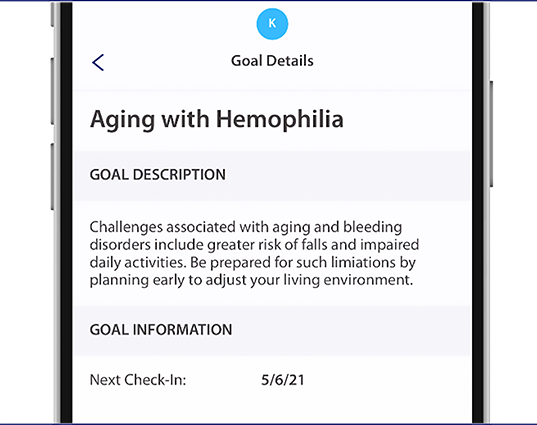Click the phone's right side power button
This screenshot has width=537, height=425.
(491, 134)
